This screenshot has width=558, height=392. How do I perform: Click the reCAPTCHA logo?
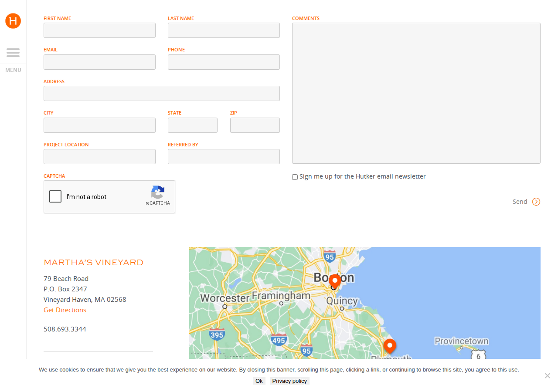coord(158,193)
